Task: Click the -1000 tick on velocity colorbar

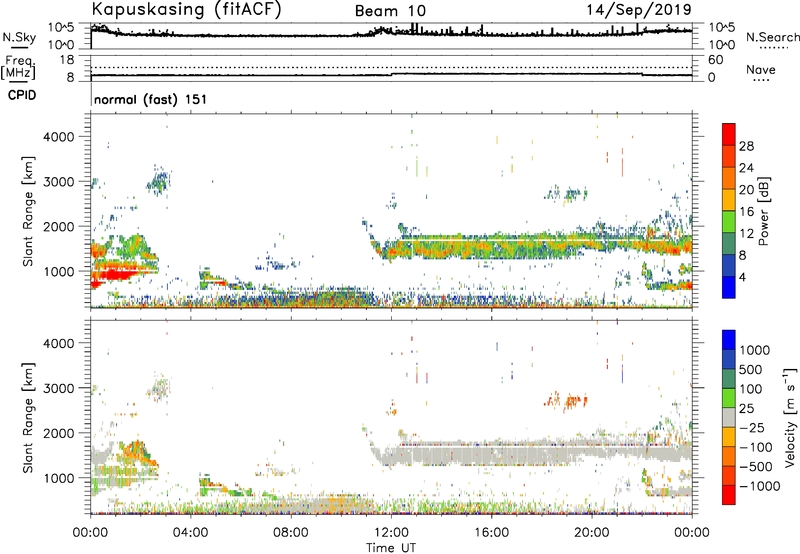Action: pos(760,486)
